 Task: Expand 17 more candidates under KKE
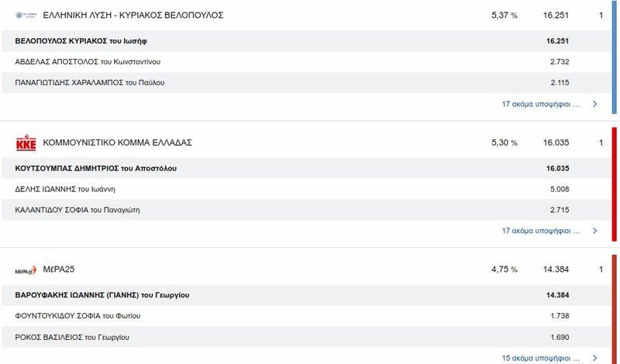pyautogui.click(x=541, y=231)
